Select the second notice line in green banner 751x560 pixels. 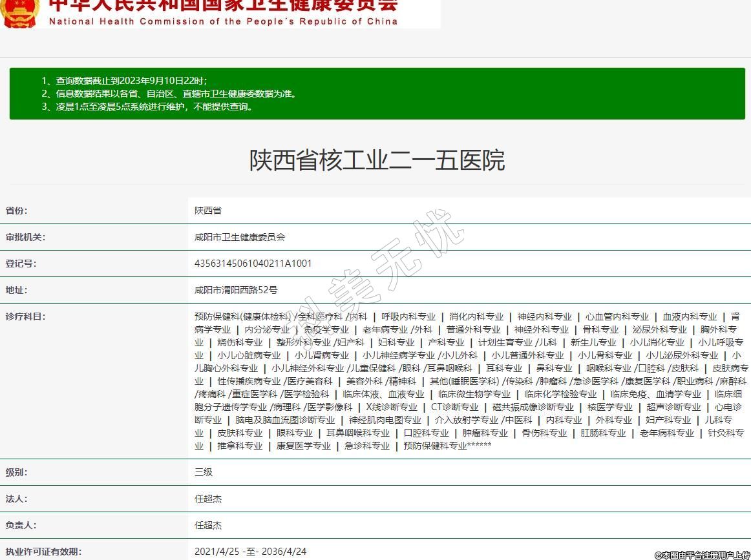(x=169, y=94)
